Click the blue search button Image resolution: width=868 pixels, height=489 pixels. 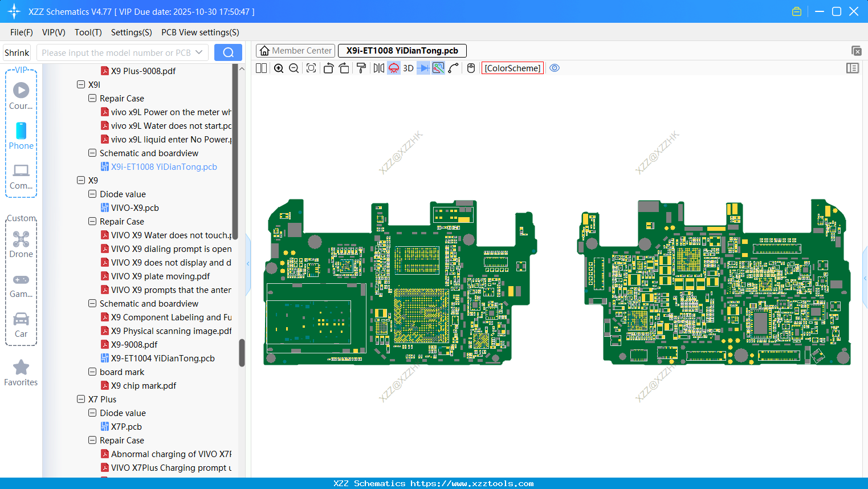click(228, 52)
